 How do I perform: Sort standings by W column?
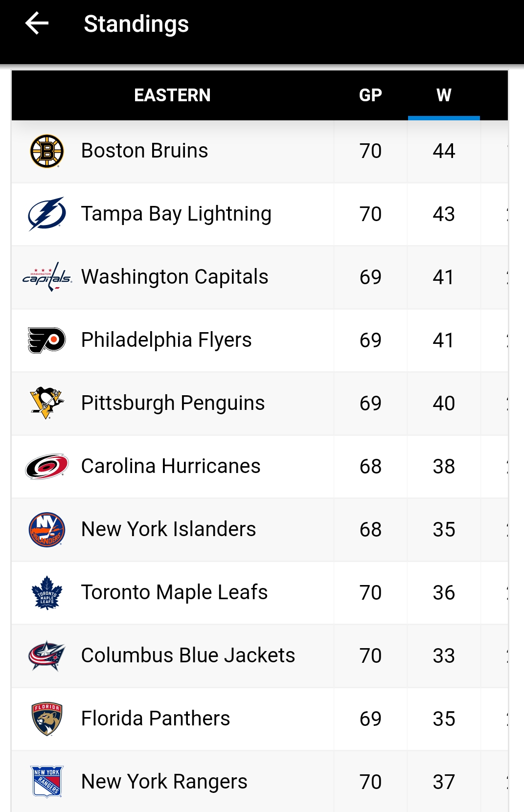444,95
